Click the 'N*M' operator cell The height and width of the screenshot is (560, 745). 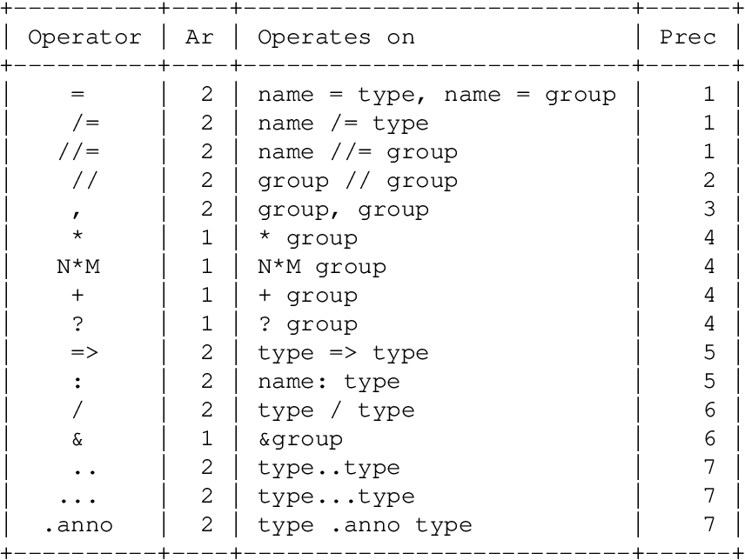pyautogui.click(x=78, y=266)
